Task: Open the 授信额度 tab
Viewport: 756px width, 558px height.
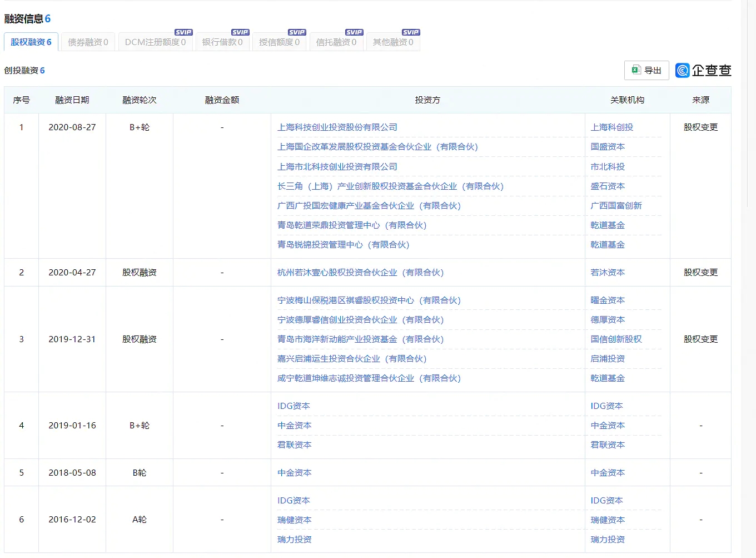Action: [x=279, y=42]
